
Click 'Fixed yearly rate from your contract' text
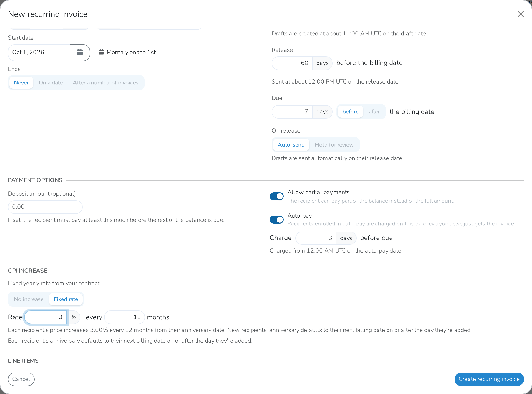point(54,283)
